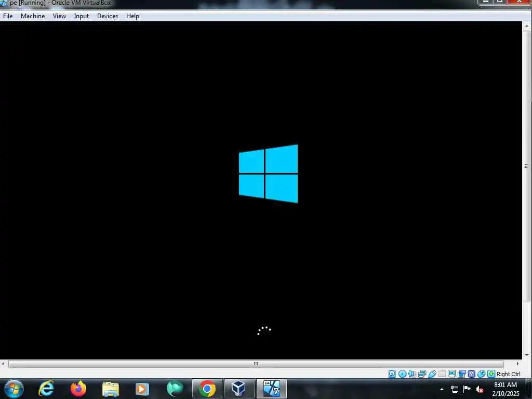The height and width of the screenshot is (399, 532).
Task: Select the running VM taskbar button
Action: pyautogui.click(x=271, y=389)
